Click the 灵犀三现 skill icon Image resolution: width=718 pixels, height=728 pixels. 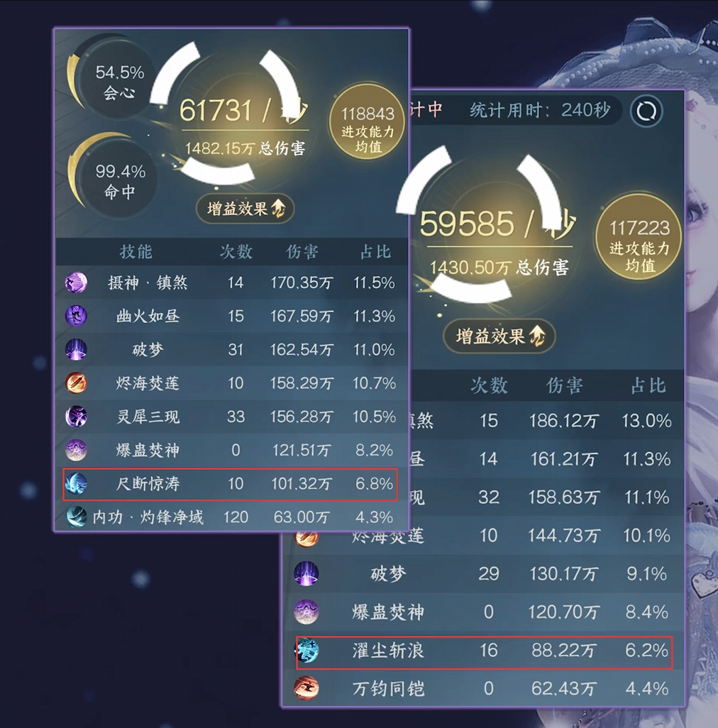coord(76,417)
